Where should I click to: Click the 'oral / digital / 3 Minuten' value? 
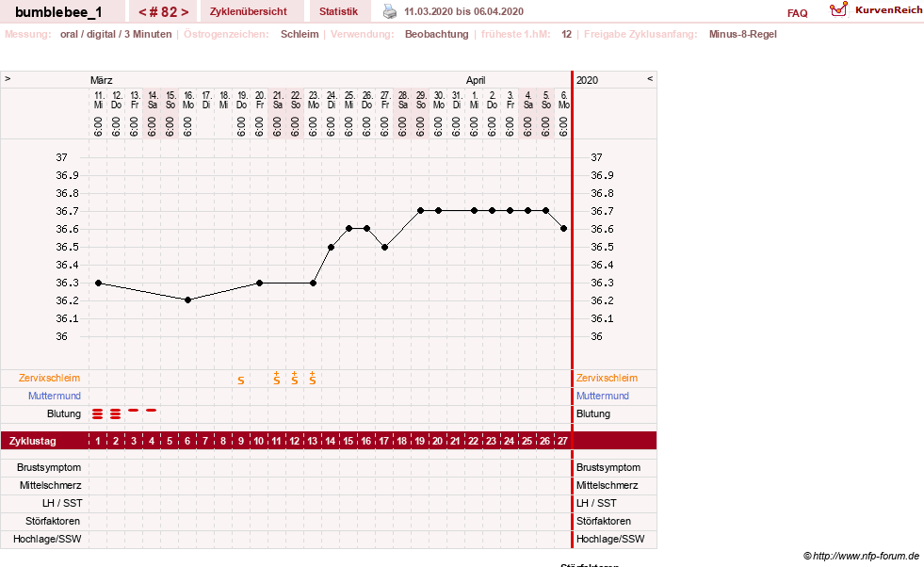tap(116, 34)
